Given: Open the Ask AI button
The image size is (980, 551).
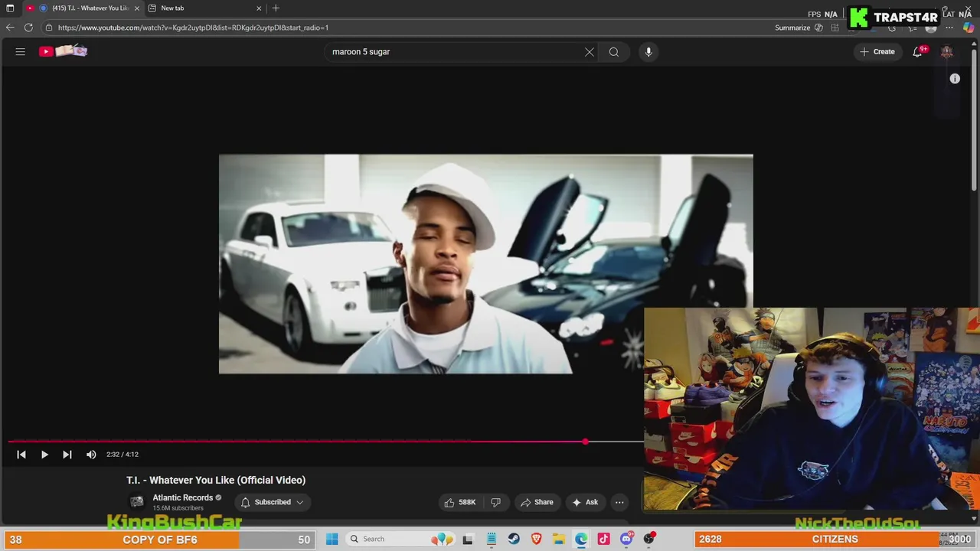Looking at the screenshot, I should pos(585,502).
